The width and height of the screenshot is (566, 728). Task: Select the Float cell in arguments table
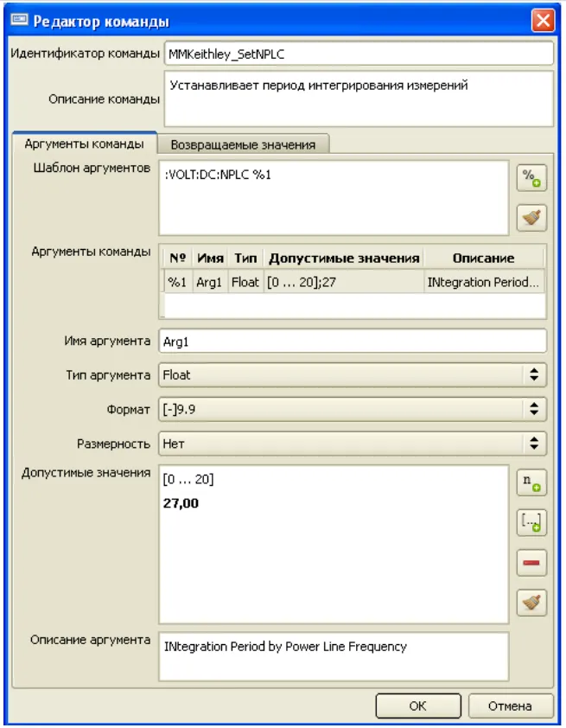click(x=245, y=282)
